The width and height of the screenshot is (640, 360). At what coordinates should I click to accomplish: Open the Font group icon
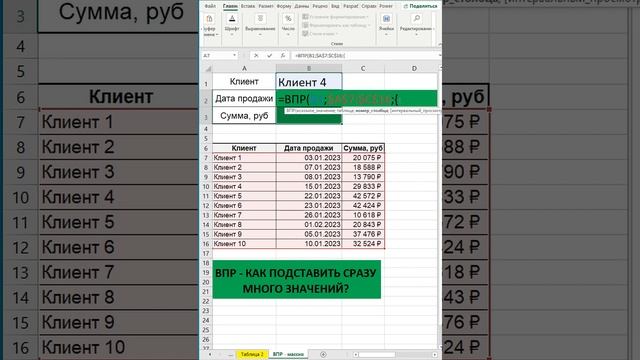(x=232, y=19)
